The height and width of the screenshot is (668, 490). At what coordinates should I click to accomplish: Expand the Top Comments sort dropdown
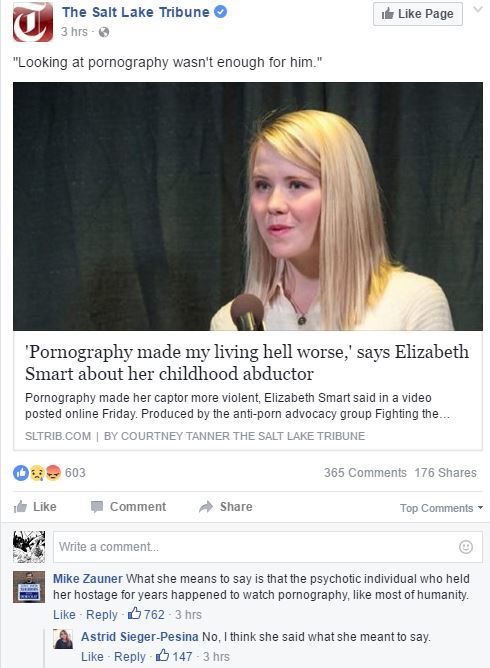pyautogui.click(x=441, y=508)
